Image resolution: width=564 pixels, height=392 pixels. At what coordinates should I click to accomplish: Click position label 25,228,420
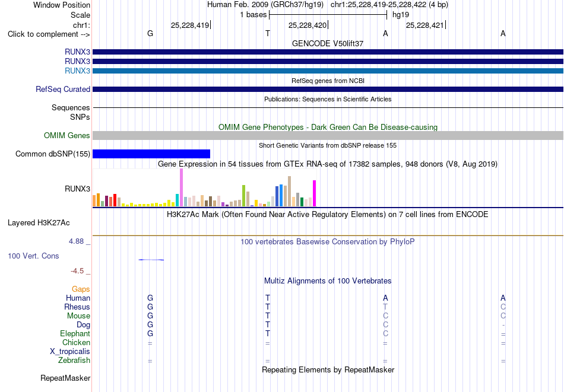[308, 25]
